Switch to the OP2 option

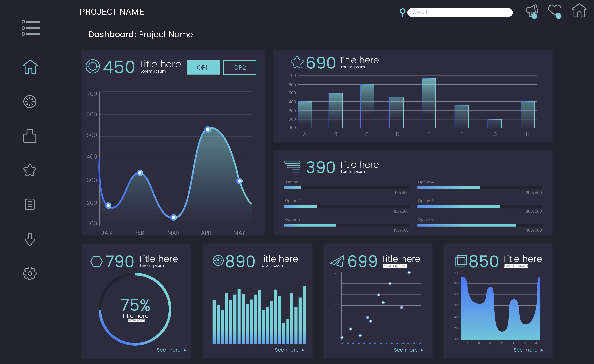(240, 67)
